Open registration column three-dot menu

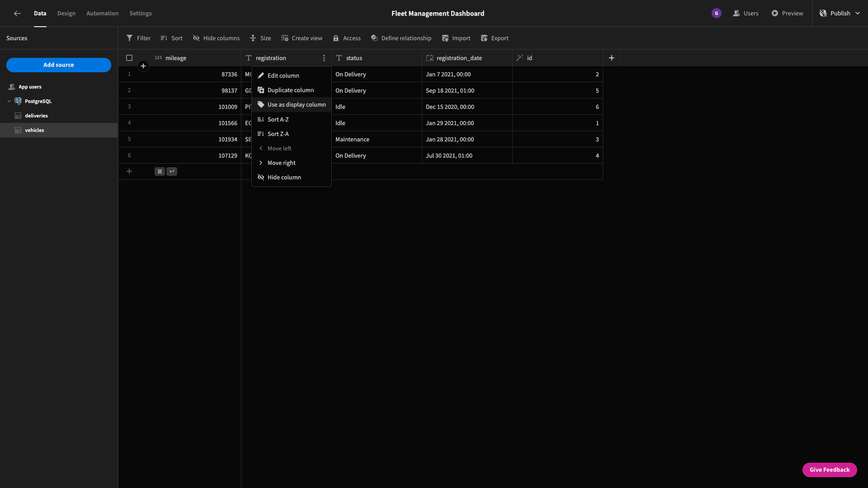point(324,58)
